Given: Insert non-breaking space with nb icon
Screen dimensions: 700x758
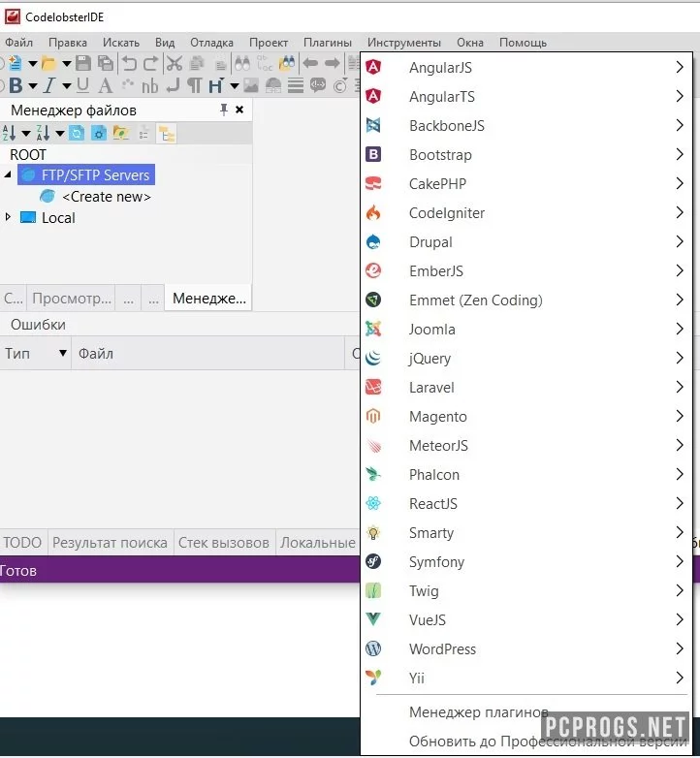Looking at the screenshot, I should pyautogui.click(x=150, y=85).
